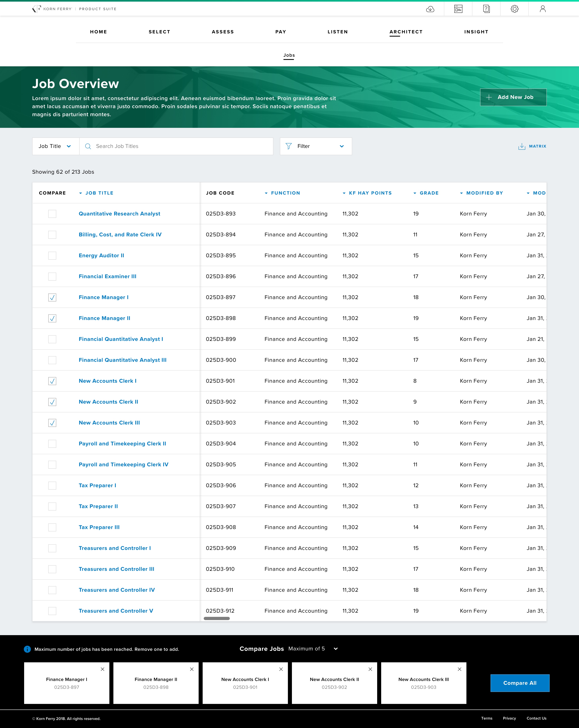Viewport: 579px width, 728px height.
Task: Open the cloud download icon
Action: coord(430,9)
